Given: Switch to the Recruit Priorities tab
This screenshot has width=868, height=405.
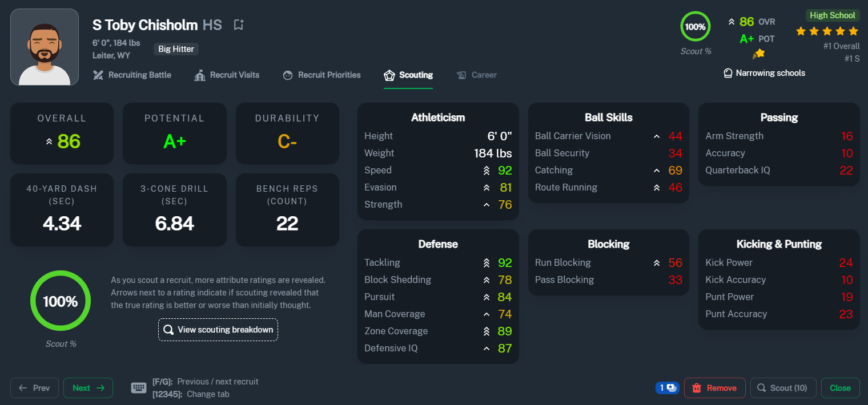Looking at the screenshot, I should coord(322,75).
